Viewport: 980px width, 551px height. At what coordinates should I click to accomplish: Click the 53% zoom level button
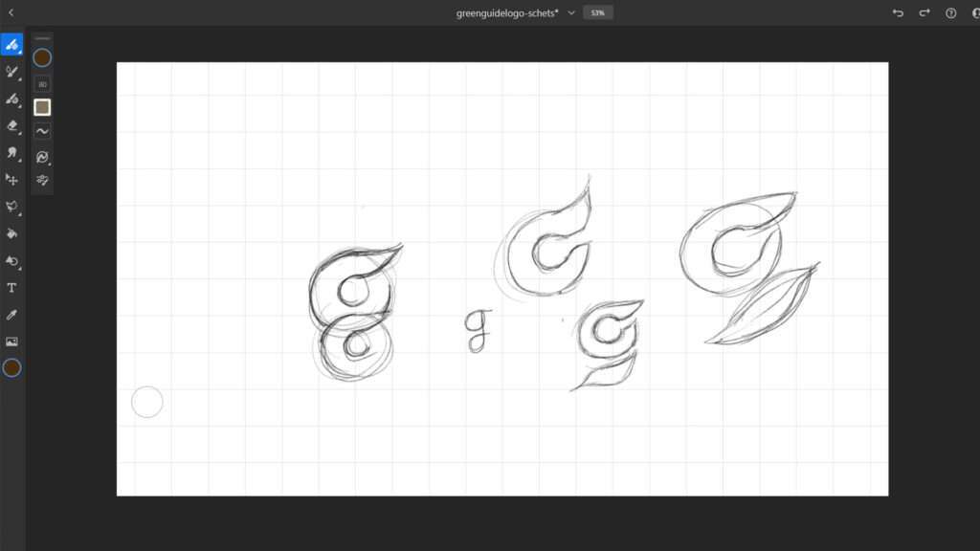pos(598,12)
